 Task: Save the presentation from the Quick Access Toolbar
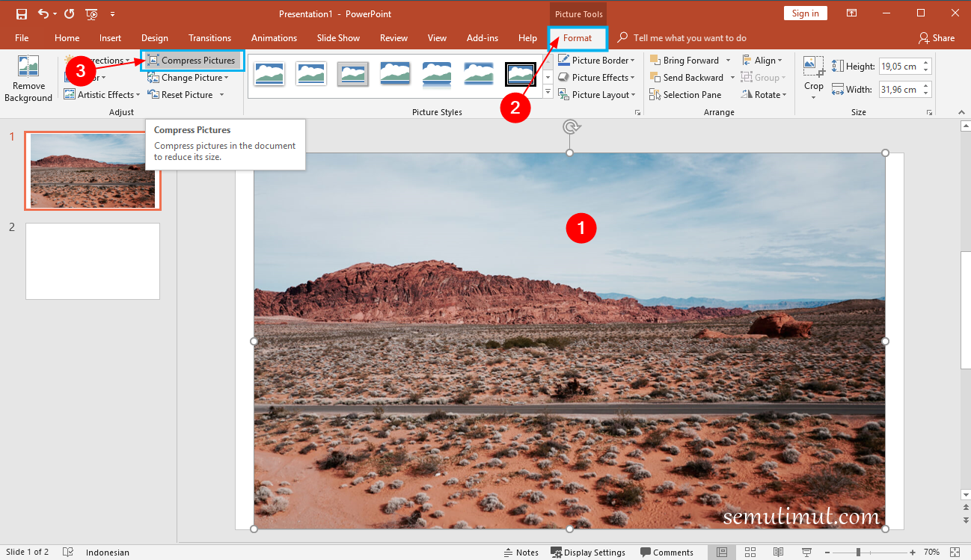22,13
